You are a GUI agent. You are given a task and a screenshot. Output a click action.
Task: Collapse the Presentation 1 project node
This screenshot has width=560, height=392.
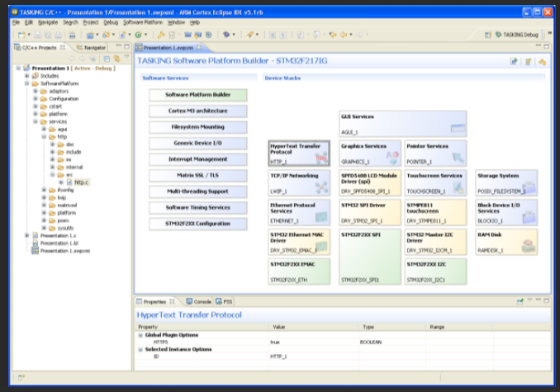tap(18, 68)
